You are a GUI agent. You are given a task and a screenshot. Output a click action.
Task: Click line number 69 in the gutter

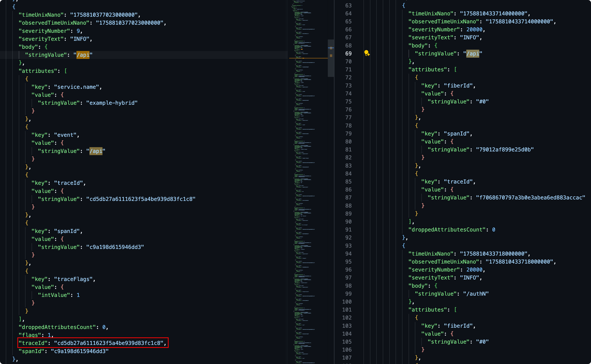click(x=348, y=53)
